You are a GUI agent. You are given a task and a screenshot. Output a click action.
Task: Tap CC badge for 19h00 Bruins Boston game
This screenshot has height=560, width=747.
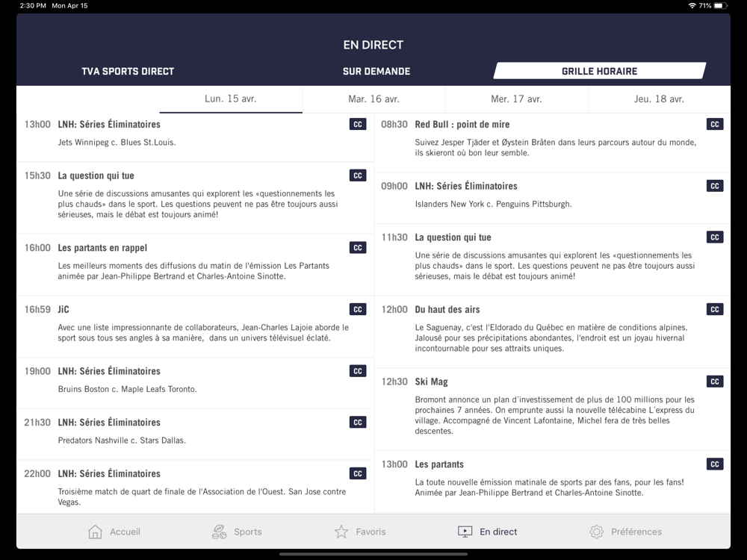[x=358, y=371]
